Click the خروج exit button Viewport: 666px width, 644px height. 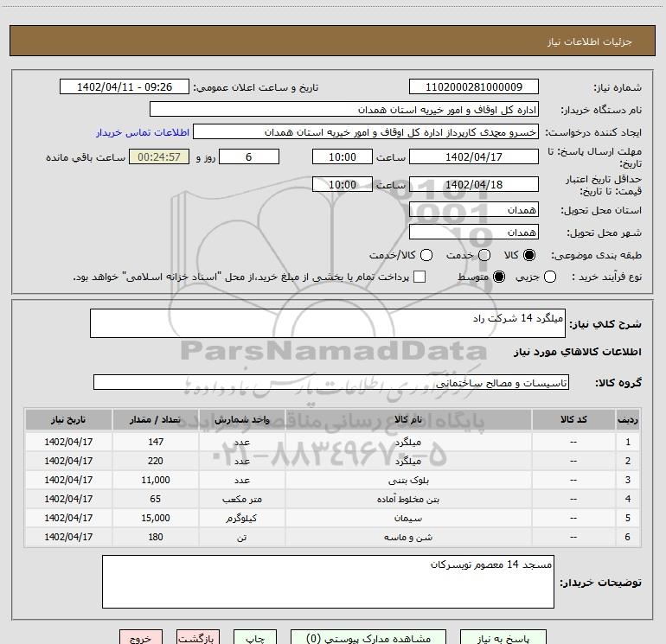tap(141, 637)
